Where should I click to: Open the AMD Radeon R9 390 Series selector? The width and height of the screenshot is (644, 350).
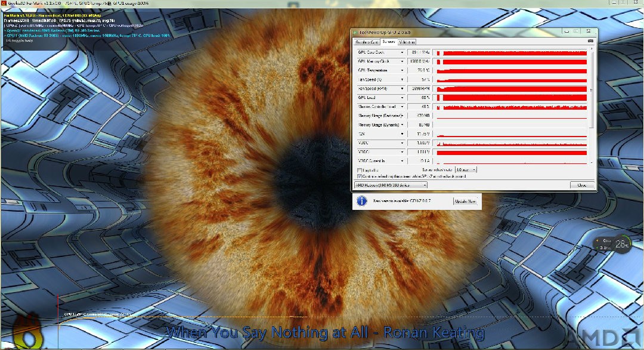pyautogui.click(x=391, y=185)
